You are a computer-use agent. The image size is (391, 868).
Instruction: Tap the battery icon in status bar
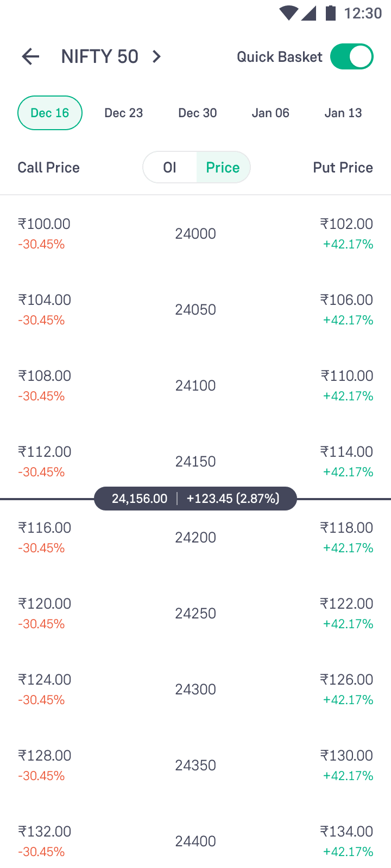pos(330,12)
